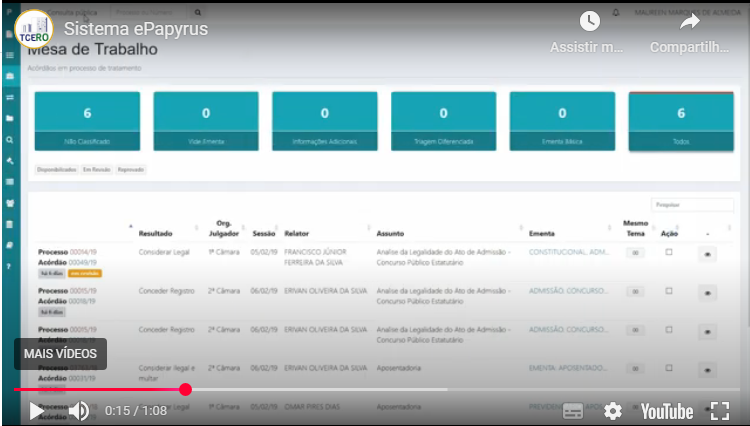Click the eye icon in second row
The height and width of the screenshot is (426, 750).
[707, 292]
